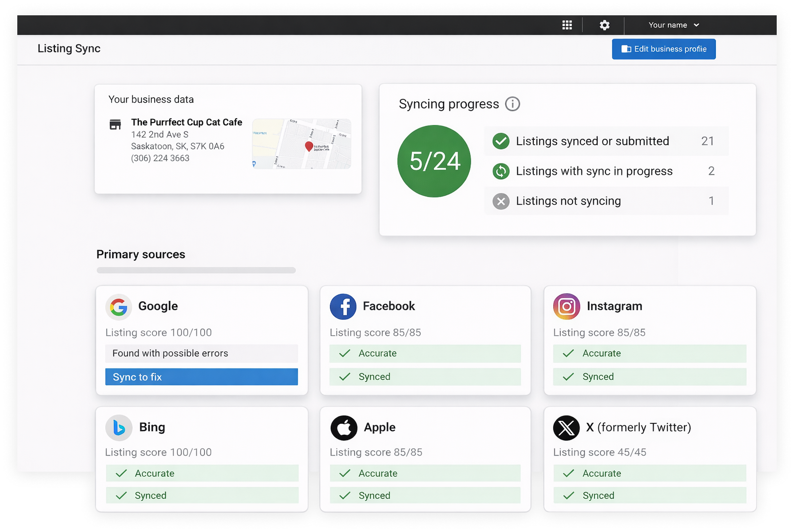
Task: Toggle Accurate status on the Facebook card
Action: (425, 353)
